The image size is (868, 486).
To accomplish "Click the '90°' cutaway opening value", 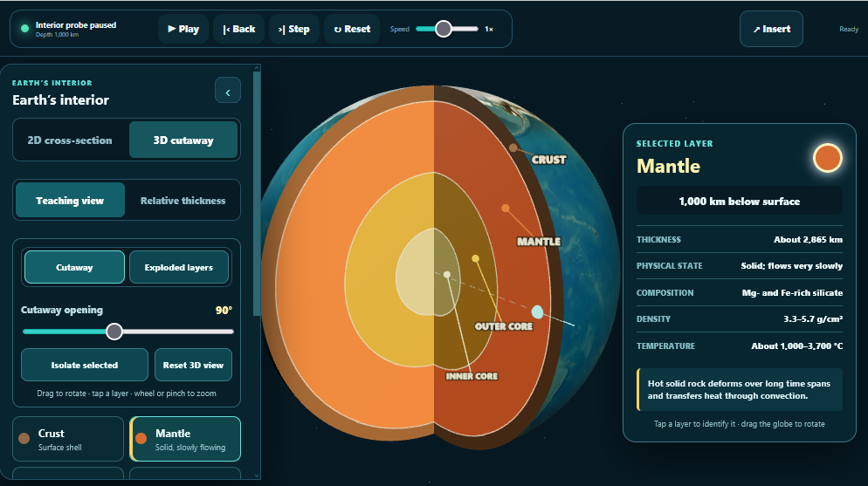I will pos(224,310).
